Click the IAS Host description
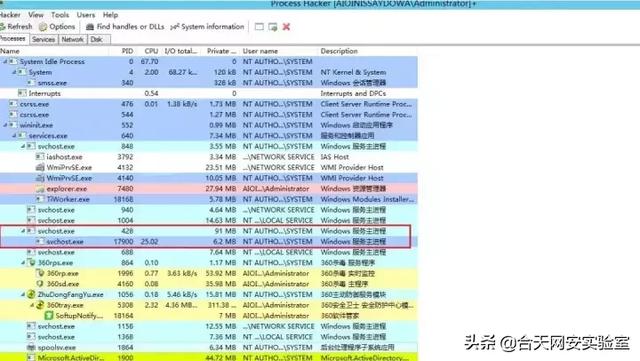Viewport: 640px width, 361px height. (x=335, y=157)
